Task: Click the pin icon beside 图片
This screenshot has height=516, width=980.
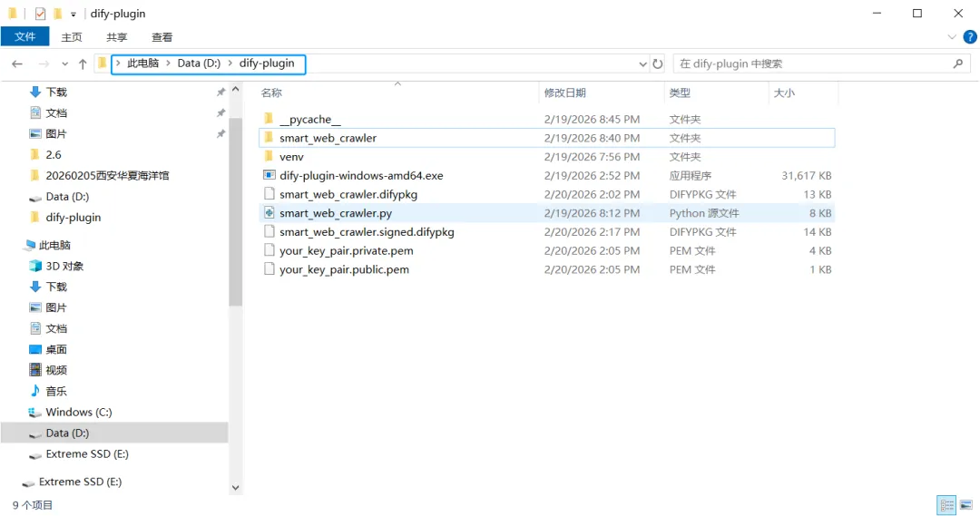Action: click(x=220, y=133)
